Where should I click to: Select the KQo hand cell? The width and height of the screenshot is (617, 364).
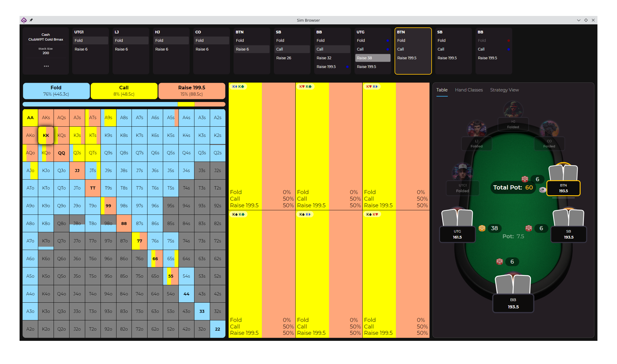[x=46, y=153]
